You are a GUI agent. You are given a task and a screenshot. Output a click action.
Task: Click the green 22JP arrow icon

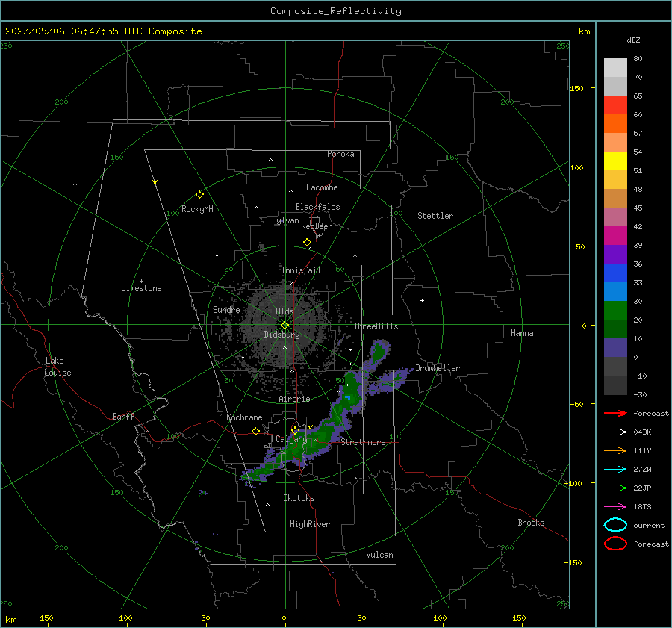[x=615, y=488]
